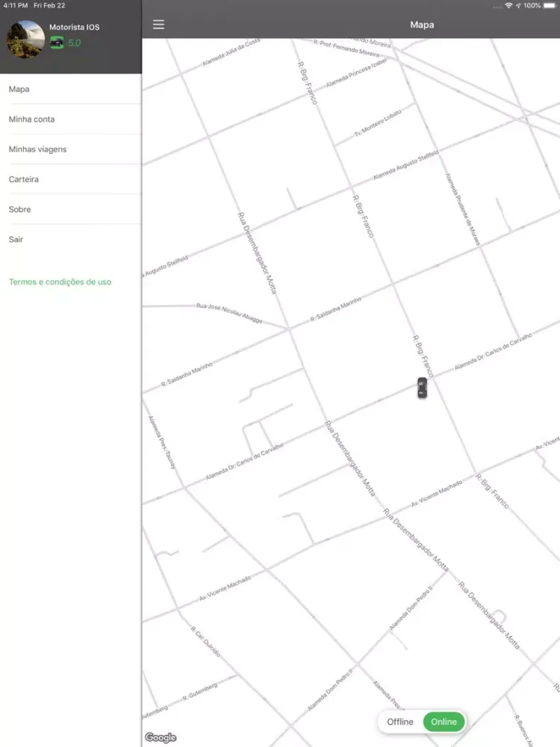Open Termos e condições de uso link
The height and width of the screenshot is (747, 560).
click(60, 282)
